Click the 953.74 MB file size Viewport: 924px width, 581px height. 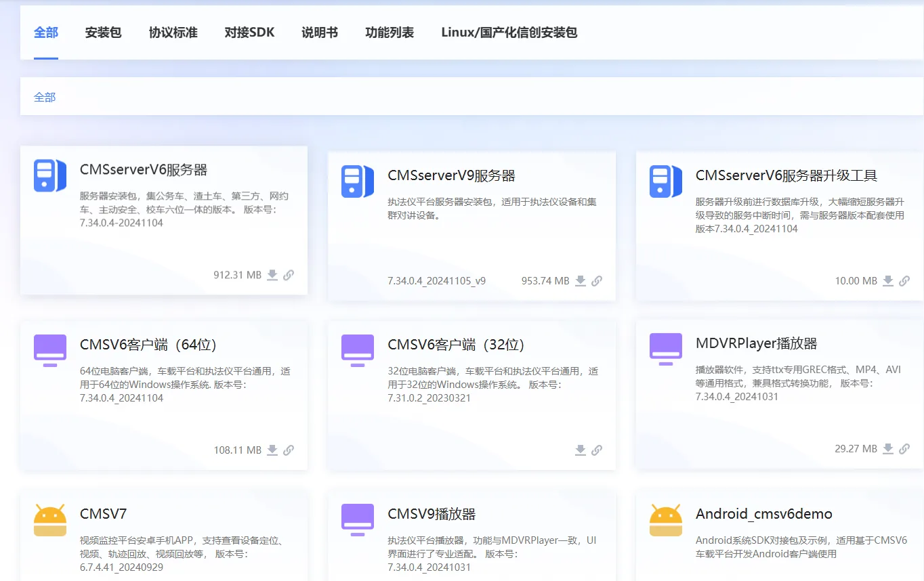tap(545, 281)
